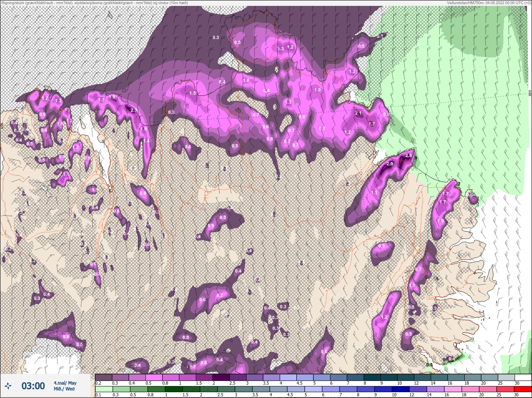The height and width of the screenshot is (398, 532).
Task: Click the '1.1' precipitation value on the map
Action: [x=374, y=192]
